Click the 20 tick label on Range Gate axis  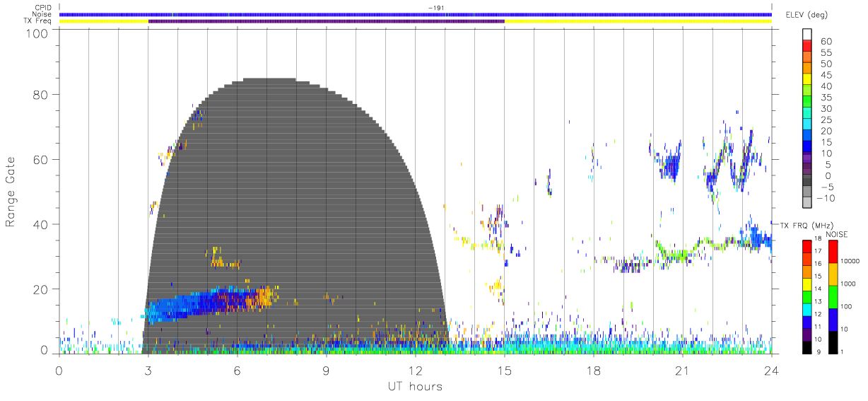(x=41, y=289)
